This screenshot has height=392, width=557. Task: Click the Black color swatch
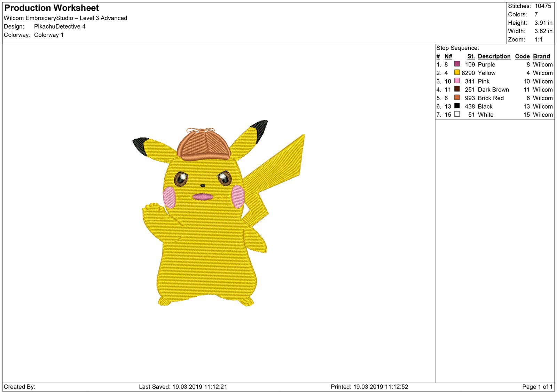click(457, 106)
